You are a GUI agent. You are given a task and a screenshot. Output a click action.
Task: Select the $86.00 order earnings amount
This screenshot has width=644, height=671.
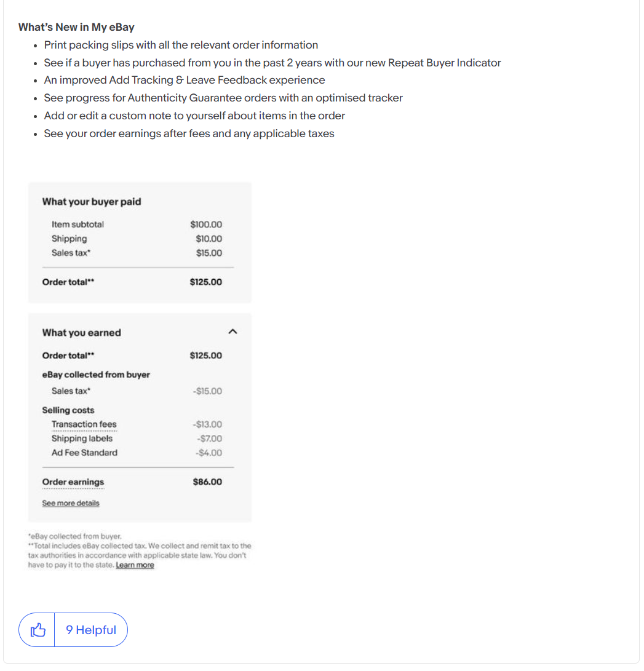[207, 482]
